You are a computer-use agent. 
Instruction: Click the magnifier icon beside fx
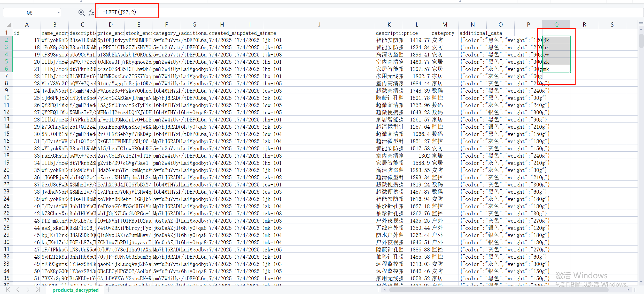(81, 12)
